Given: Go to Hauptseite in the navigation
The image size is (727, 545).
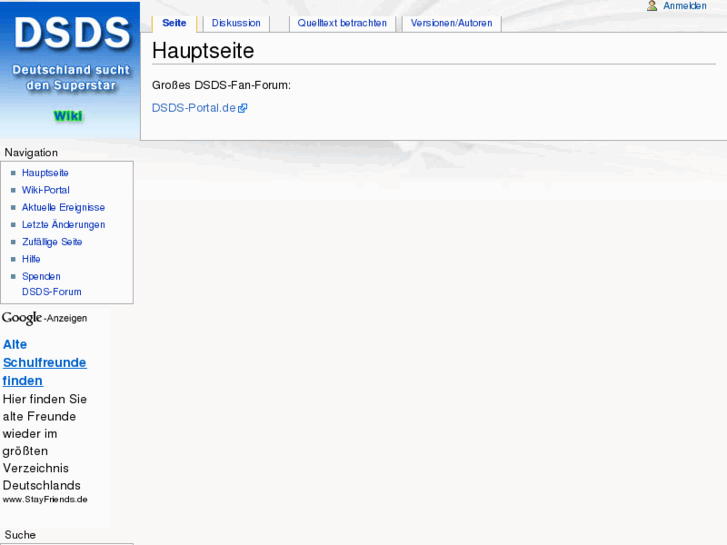Looking at the screenshot, I should (45, 173).
